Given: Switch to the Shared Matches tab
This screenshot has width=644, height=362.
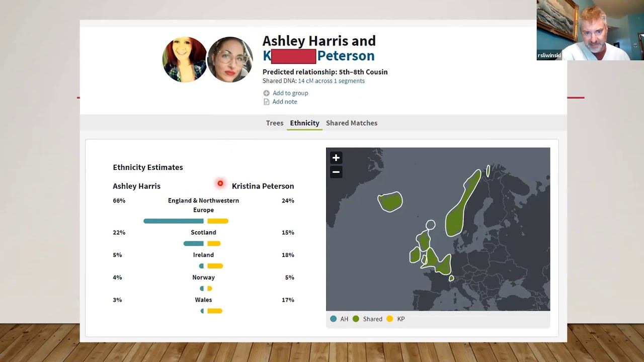Looking at the screenshot, I should point(352,123).
